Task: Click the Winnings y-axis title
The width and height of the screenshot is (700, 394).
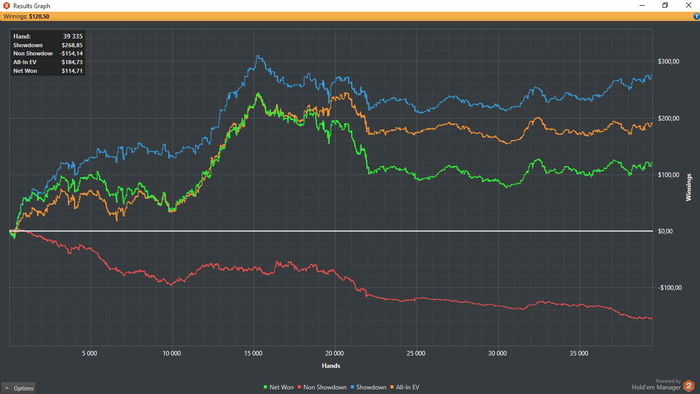Action: pyautogui.click(x=688, y=187)
